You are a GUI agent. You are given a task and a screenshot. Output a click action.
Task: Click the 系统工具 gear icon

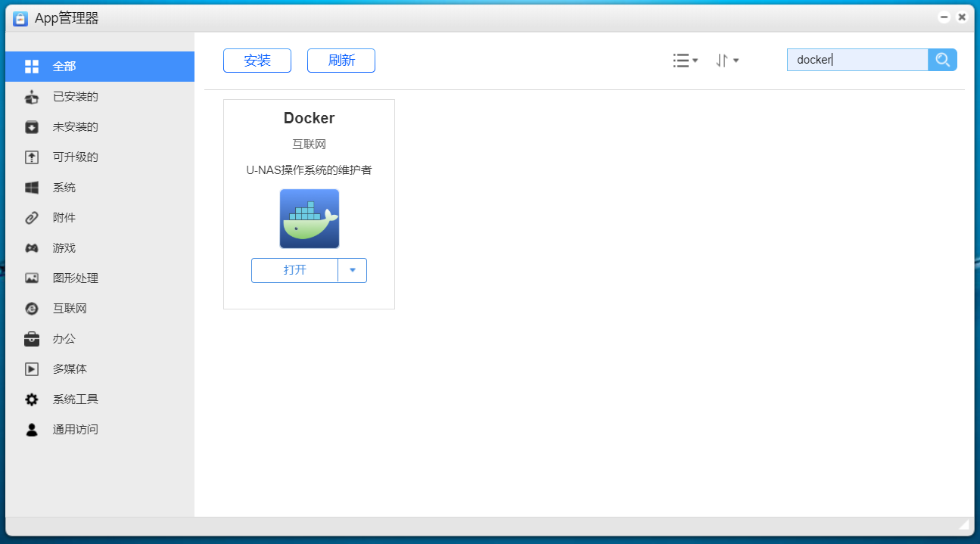[x=32, y=399]
